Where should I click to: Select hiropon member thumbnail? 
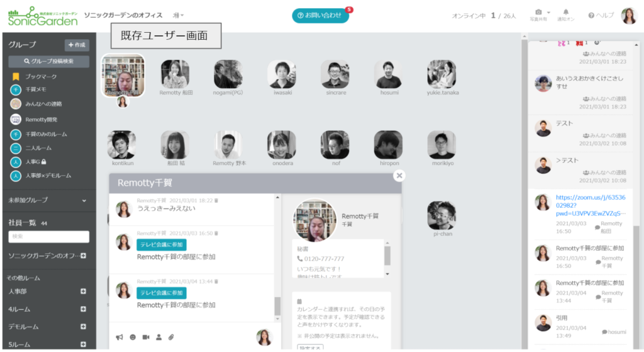point(389,145)
